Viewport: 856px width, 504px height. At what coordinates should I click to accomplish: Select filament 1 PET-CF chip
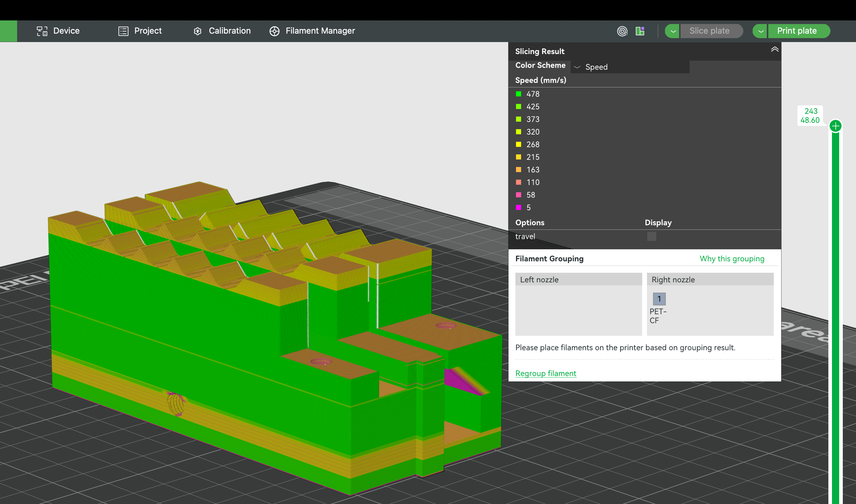pyautogui.click(x=659, y=299)
